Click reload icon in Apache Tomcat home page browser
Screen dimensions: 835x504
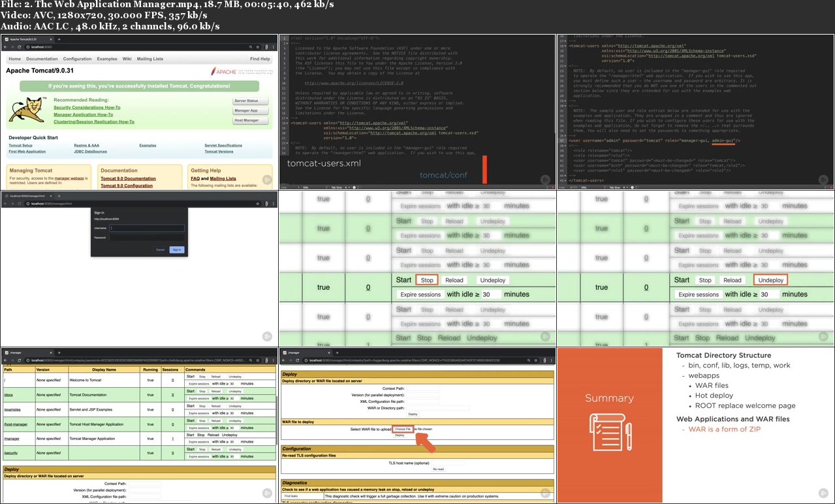coord(19,47)
